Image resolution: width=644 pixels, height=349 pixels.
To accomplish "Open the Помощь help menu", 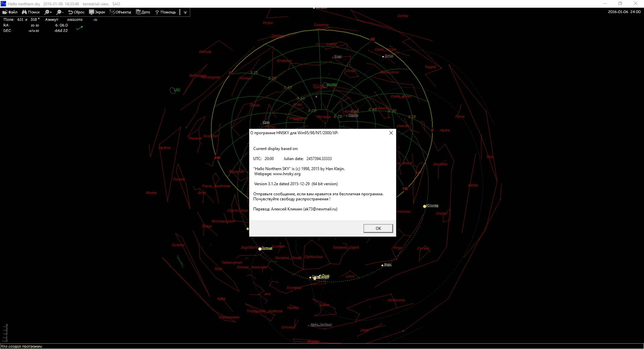I will (x=165, y=12).
